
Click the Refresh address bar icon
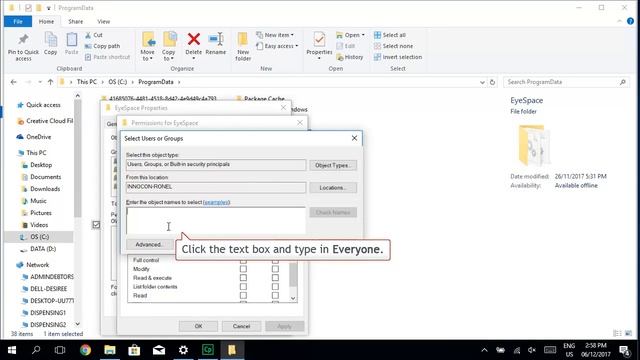(492, 82)
